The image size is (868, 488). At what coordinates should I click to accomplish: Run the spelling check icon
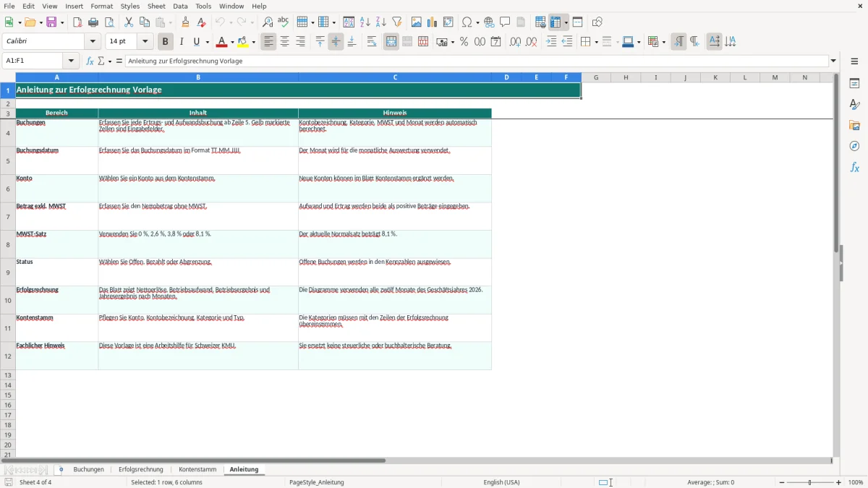[x=284, y=22]
